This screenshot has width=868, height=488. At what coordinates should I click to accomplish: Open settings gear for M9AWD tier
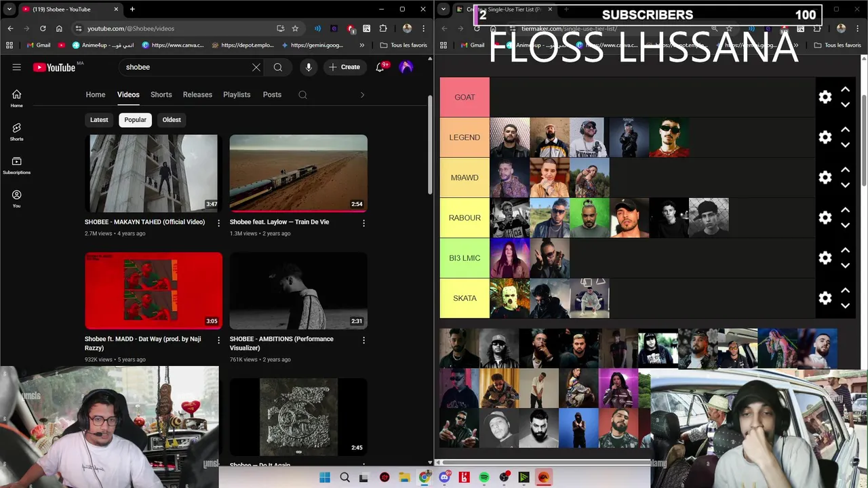point(825,178)
